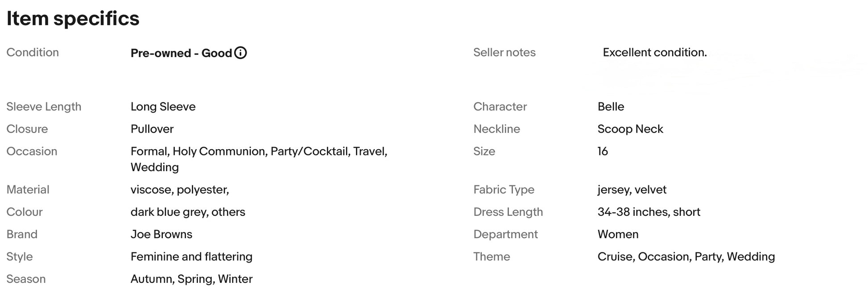This screenshot has width=868, height=302.
Task: Click the Pullover closure value
Action: pos(152,129)
